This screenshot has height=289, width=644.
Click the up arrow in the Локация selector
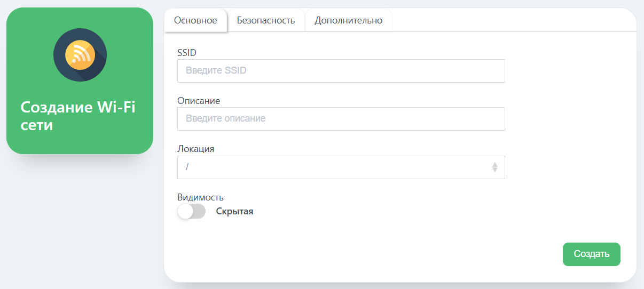tap(494, 165)
